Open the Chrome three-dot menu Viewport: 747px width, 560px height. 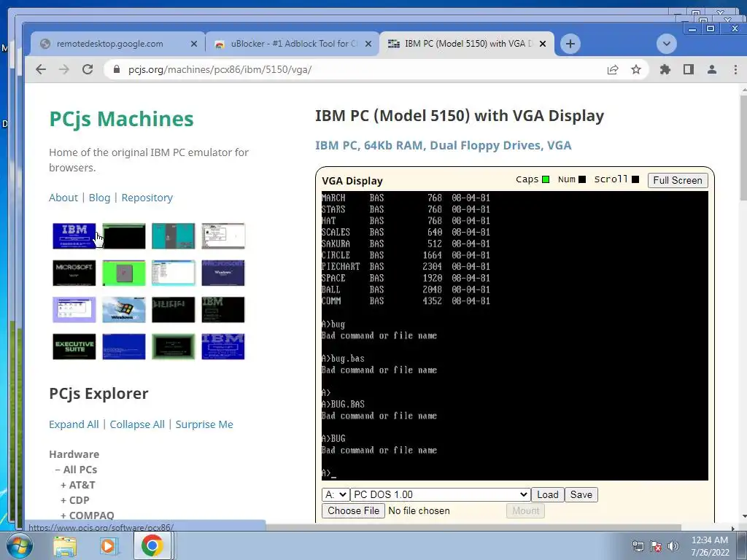point(735,69)
